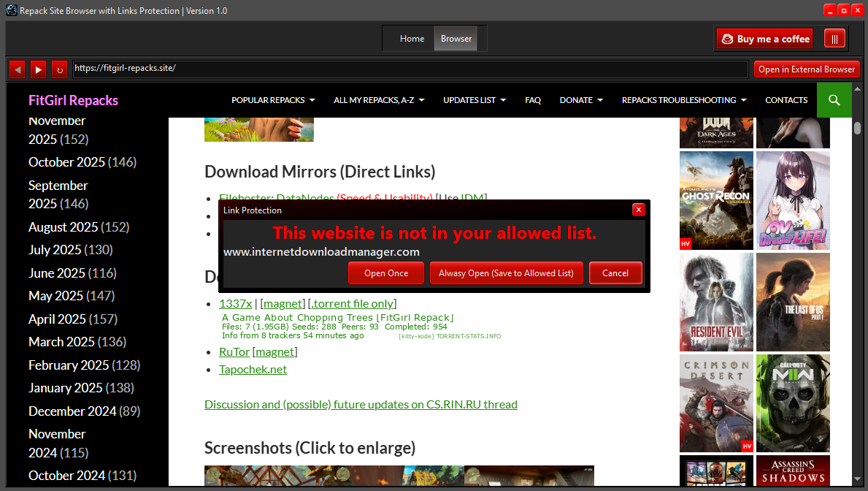Click the kitty-kode TORRENT-STATS.INFO text
Screen dimensions: 868x491
450,336
